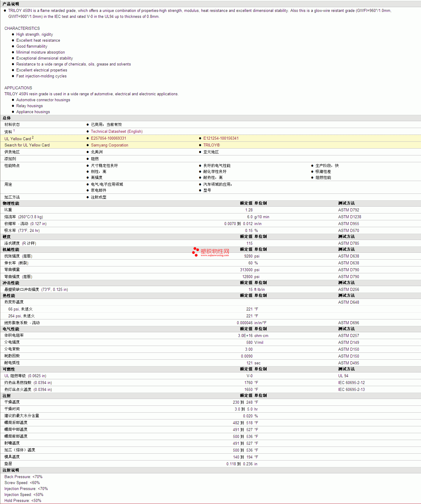Select expansion coefficient value 0.000046

click(245, 323)
